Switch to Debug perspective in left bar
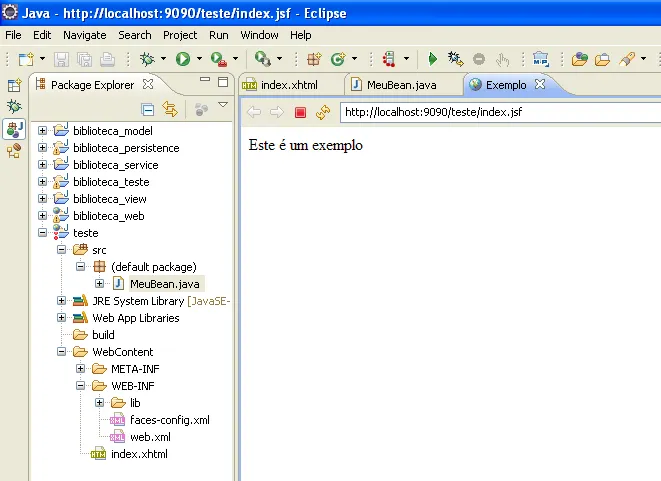 click(14, 107)
